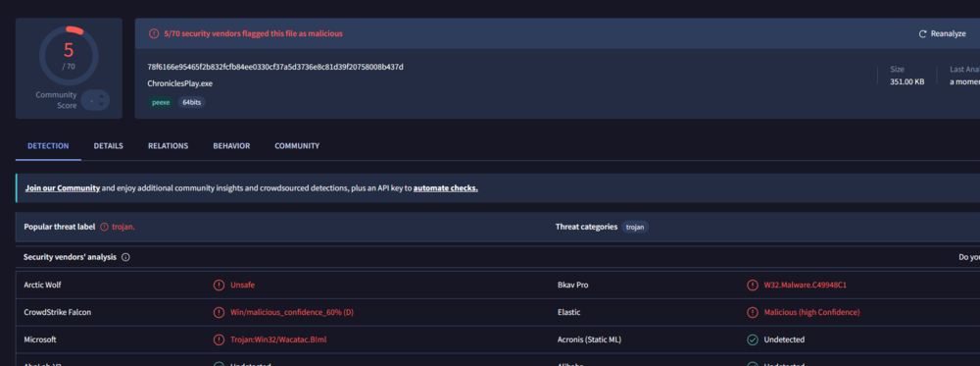This screenshot has height=366, width=980.
Task: Click the CrowdStrike Falcon vendor name
Action: point(58,312)
